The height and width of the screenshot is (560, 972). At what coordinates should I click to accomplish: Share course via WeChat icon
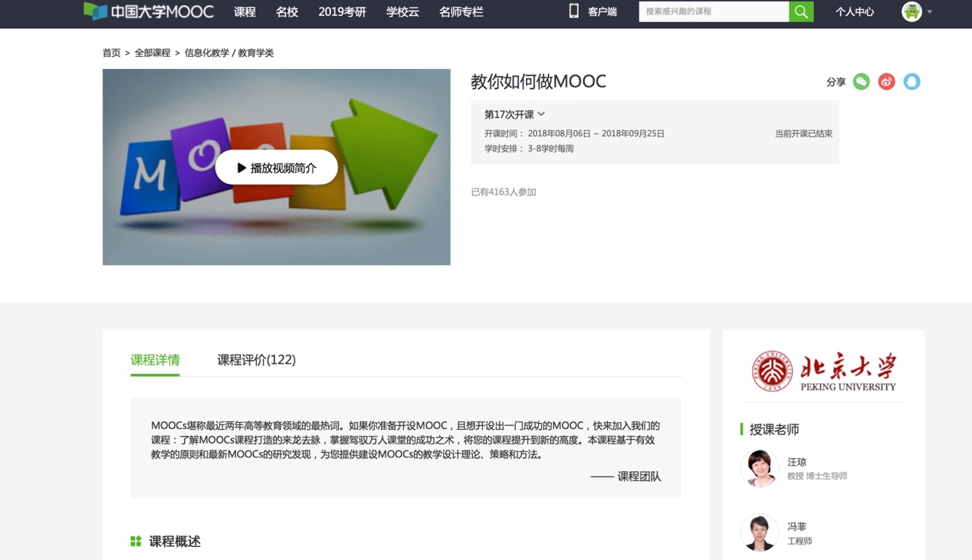click(x=861, y=82)
